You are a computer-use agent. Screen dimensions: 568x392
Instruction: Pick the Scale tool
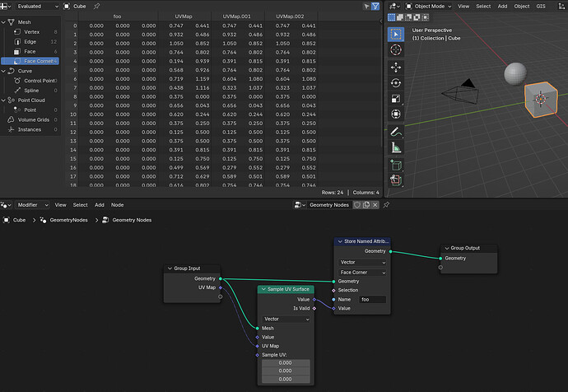[396, 99]
